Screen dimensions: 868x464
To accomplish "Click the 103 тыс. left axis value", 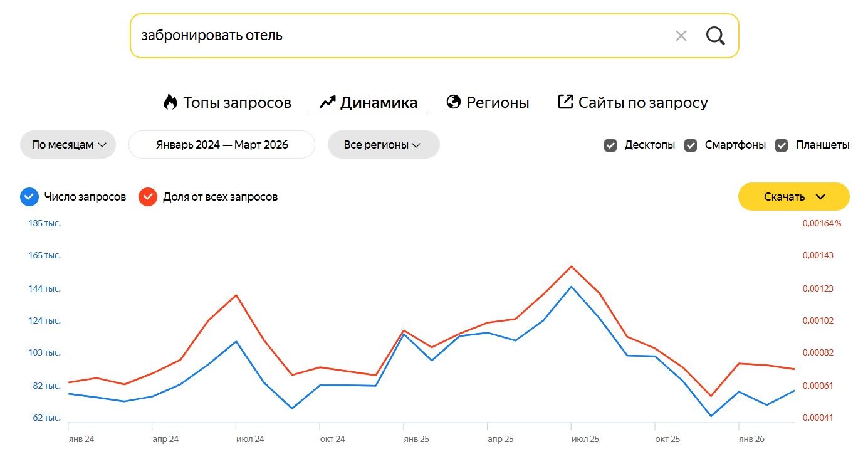I will (x=44, y=352).
